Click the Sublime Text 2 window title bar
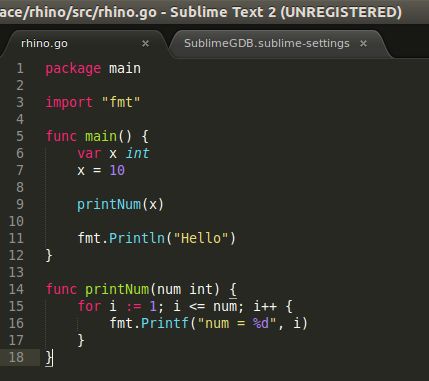 214,12
